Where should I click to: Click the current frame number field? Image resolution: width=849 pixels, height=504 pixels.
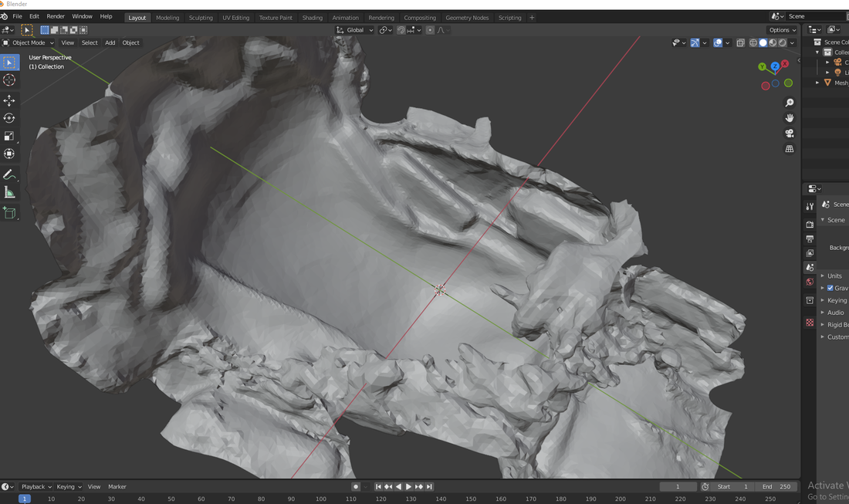pos(678,487)
